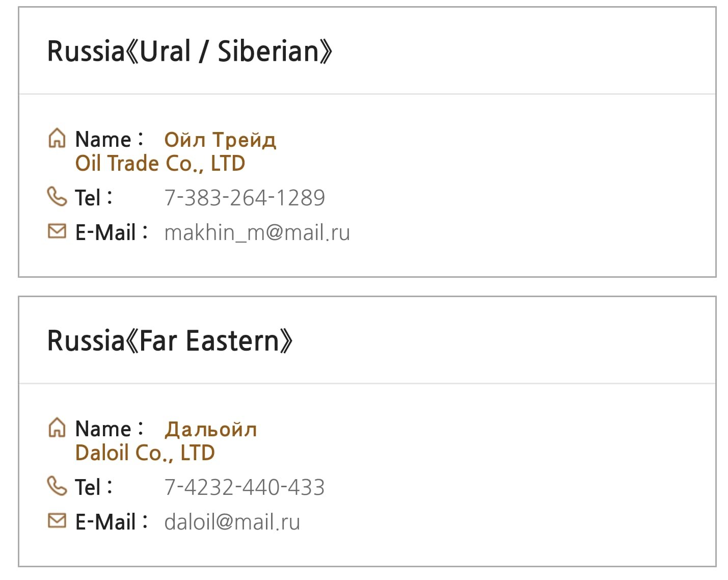Tap phone number 7-383-264-1289
Viewport: 728px width, 580px height.
(245, 198)
